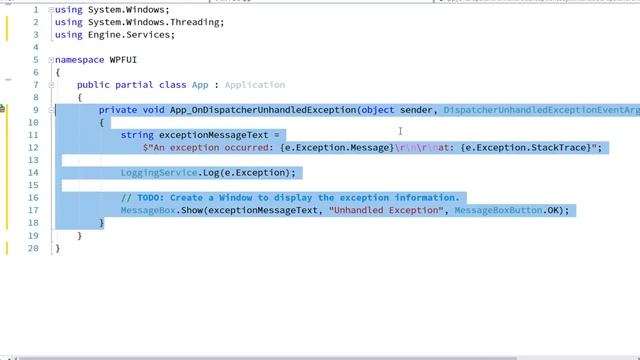This screenshot has width=640, height=360.
Task: Click "MessageBox" on line 17
Action: 148,210
